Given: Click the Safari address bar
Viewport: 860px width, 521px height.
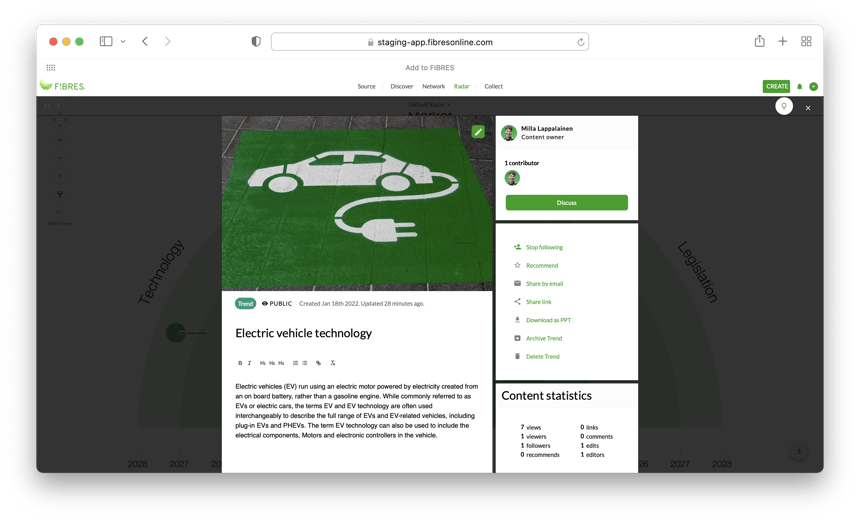Looking at the screenshot, I should pyautogui.click(x=429, y=42).
